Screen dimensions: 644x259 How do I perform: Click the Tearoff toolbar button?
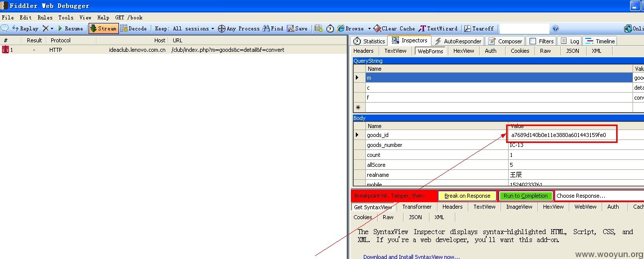479,28
